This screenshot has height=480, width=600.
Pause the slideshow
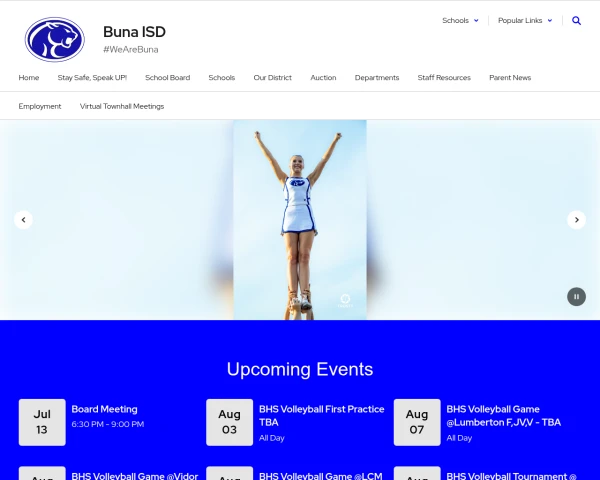tap(576, 297)
